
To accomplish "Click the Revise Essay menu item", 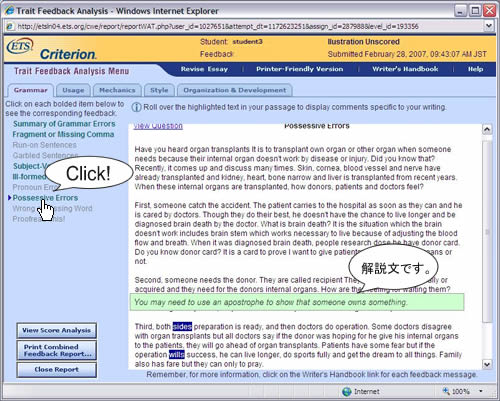I will pyautogui.click(x=204, y=69).
